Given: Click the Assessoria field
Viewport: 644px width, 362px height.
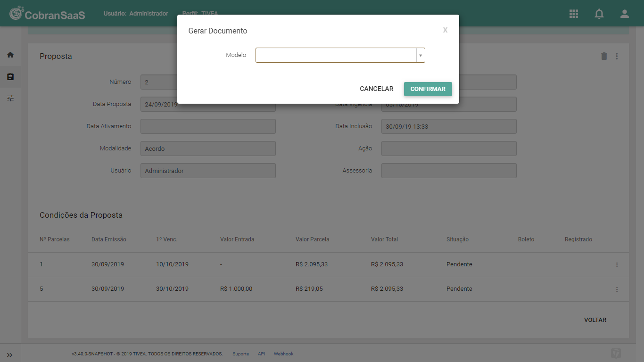Looking at the screenshot, I should [x=449, y=171].
